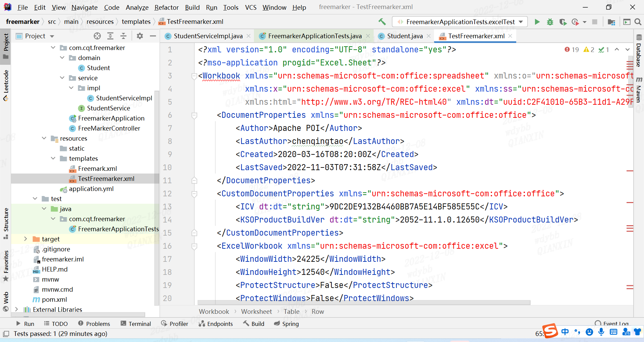Viewport: 644px width, 342px height.
Task: Expand External Libraries node
Action: (16, 309)
